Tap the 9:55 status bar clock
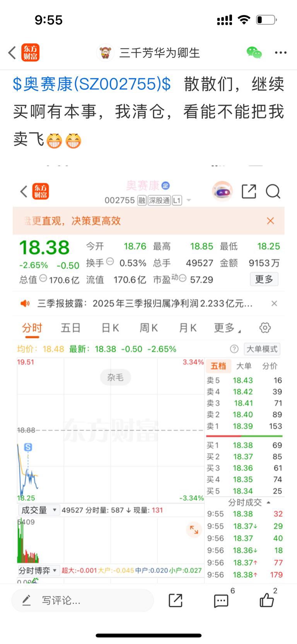 coord(49,20)
